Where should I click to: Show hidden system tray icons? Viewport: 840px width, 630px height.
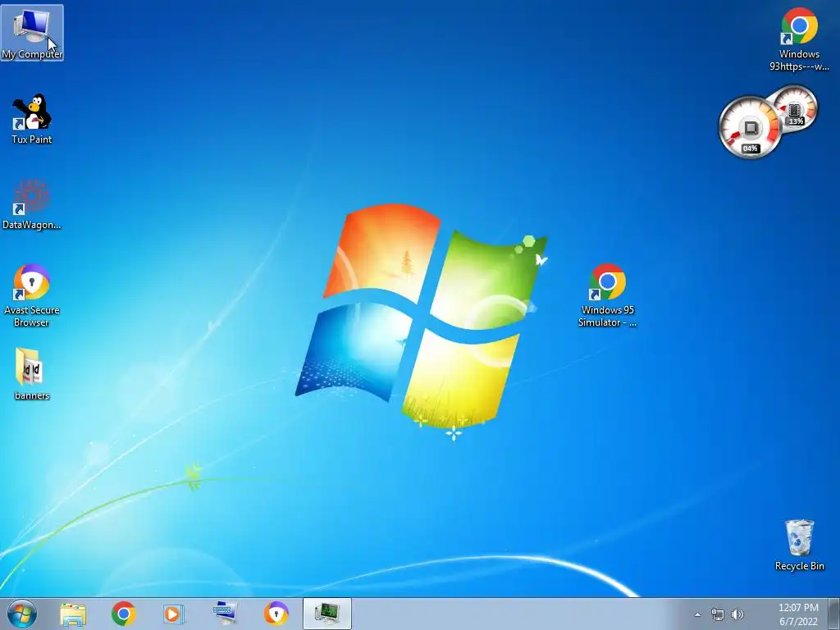pos(697,614)
